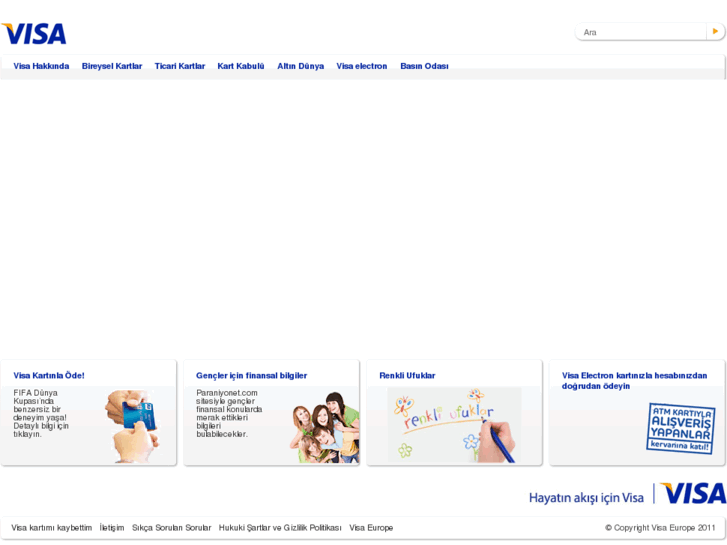Click the hands holding card image
Viewport: 727px width, 545px height.
coord(134,426)
